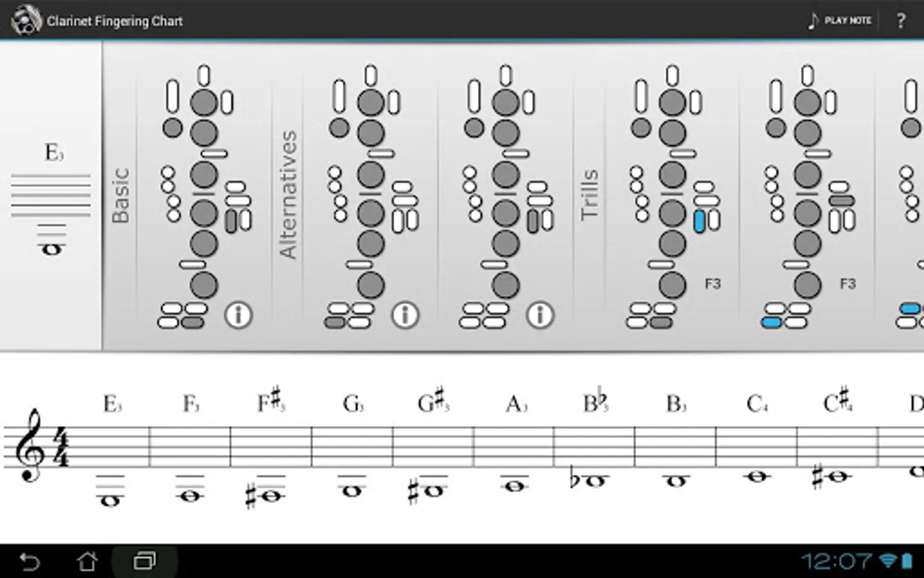924x578 pixels.
Task: Select the second Alternatives fingering diagram
Action: (x=506, y=197)
